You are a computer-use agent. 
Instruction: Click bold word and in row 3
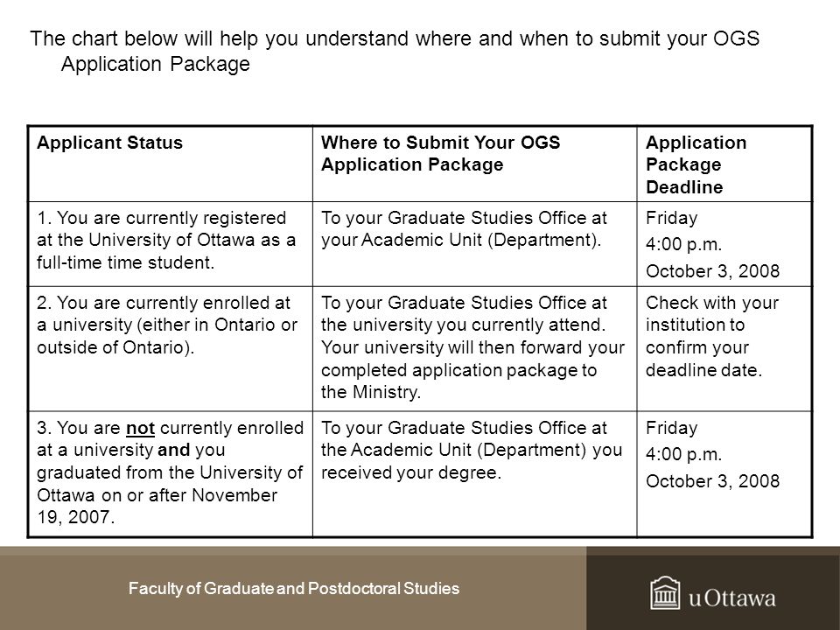click(x=173, y=450)
